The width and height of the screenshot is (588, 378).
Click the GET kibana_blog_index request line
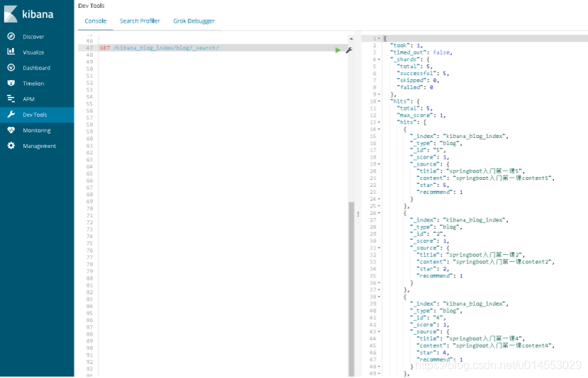point(159,48)
